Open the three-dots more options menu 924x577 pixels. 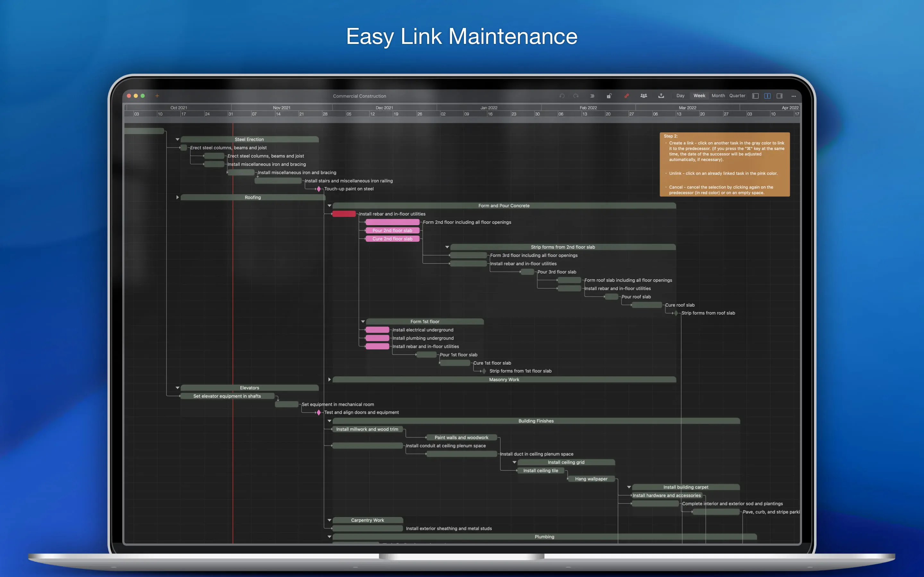click(793, 96)
